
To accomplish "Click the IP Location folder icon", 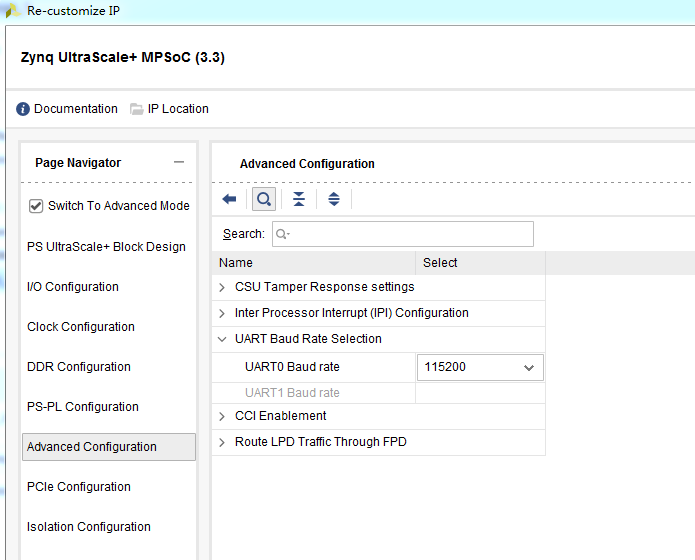I will click(137, 109).
